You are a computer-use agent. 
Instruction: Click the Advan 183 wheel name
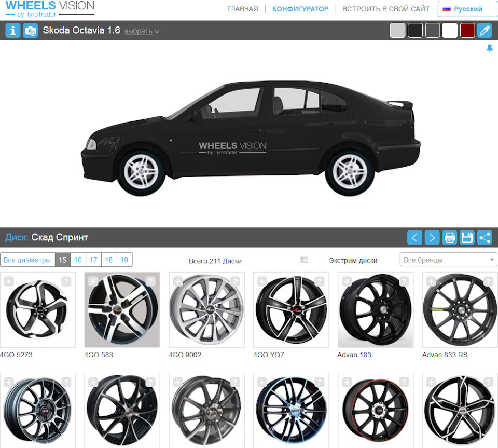coord(354,355)
